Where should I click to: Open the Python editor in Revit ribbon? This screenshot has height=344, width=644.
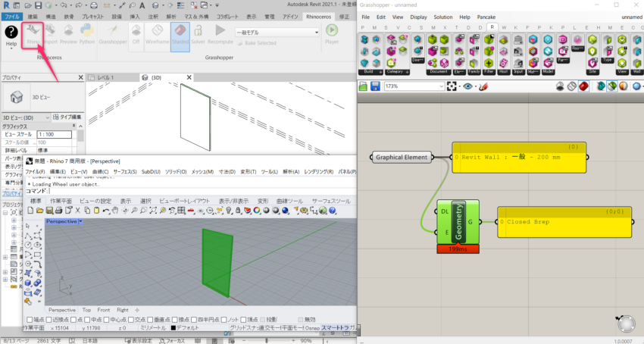coord(86,35)
